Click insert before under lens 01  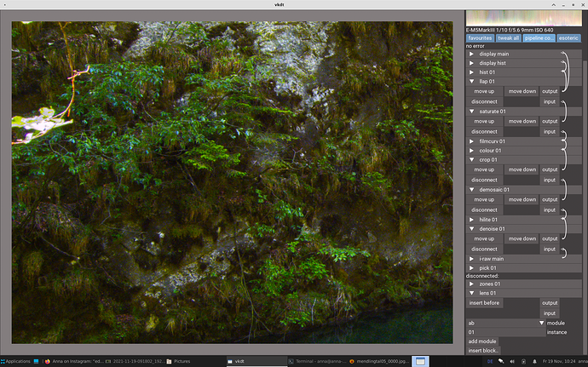[x=484, y=302]
